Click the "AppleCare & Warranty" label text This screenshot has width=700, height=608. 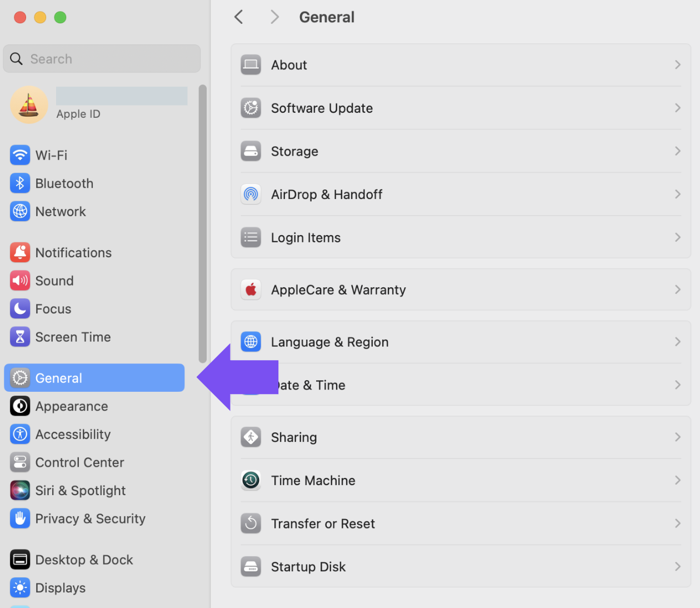pos(338,290)
